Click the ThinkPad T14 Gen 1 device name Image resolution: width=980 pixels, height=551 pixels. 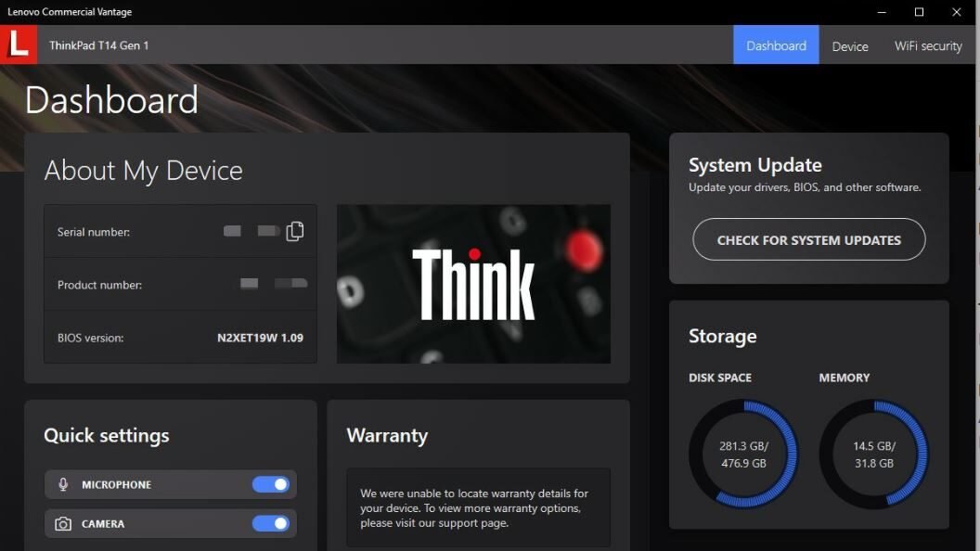pos(98,45)
